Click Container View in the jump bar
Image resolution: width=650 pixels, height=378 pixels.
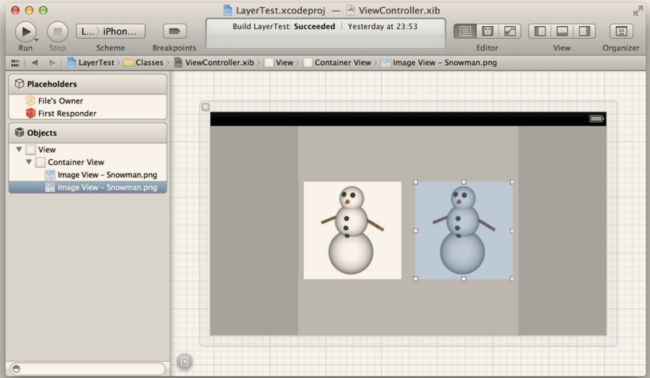coord(337,63)
